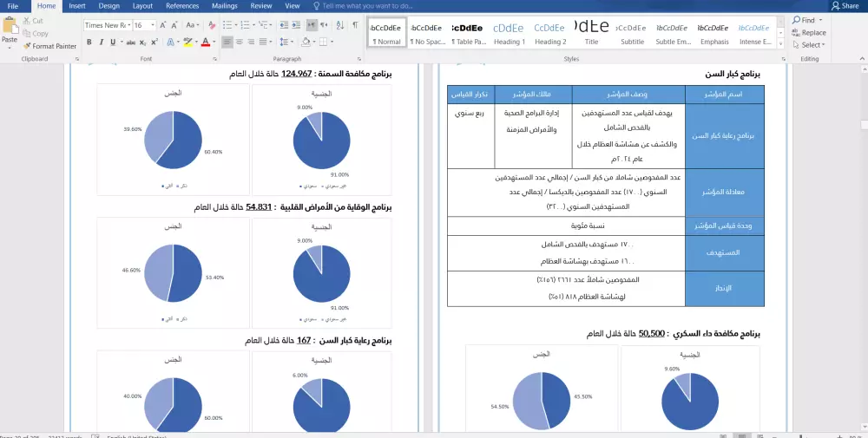The width and height of the screenshot is (868, 438).
Task: Decrease the paragraph indent
Action: (284, 25)
